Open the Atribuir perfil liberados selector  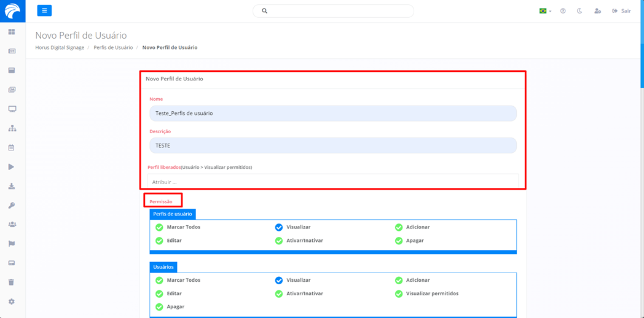[332, 182]
